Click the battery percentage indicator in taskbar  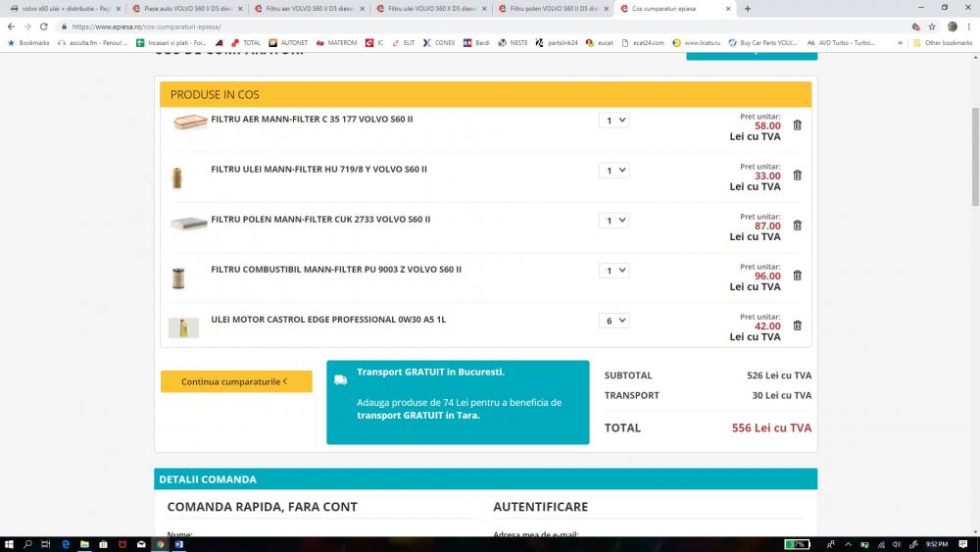pos(797,544)
